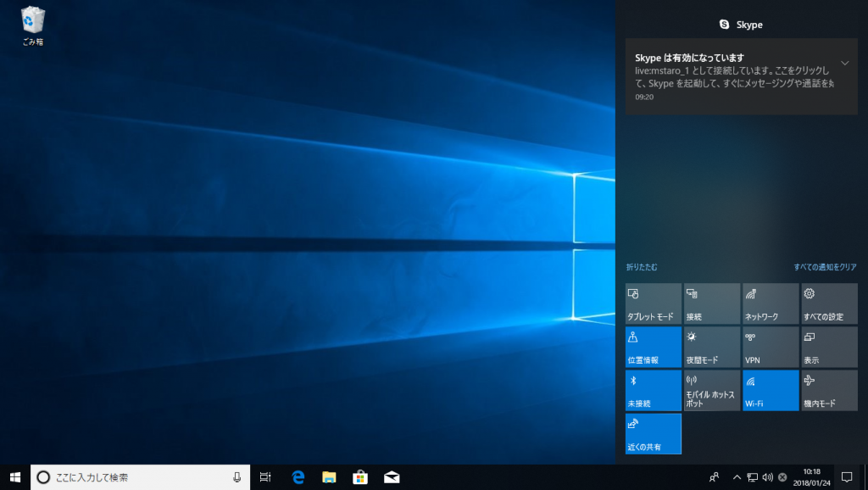The width and height of the screenshot is (868, 490).
Task: Toggle 機内モード (Airplane mode)
Action: 828,390
